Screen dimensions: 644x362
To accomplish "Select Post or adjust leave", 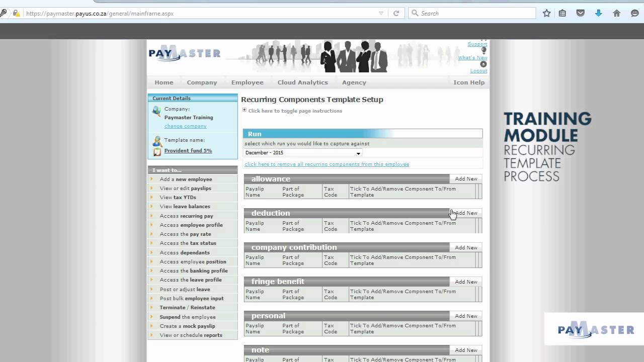I will coord(185,289).
